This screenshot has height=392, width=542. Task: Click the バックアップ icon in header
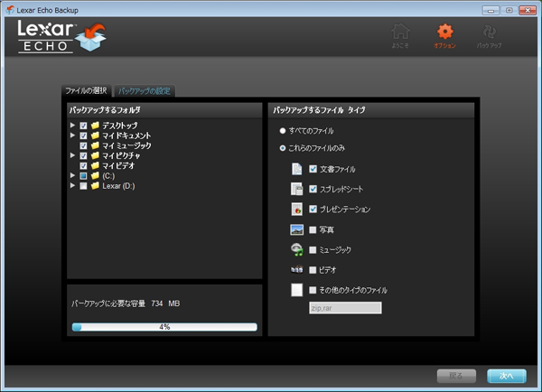pyautogui.click(x=489, y=33)
